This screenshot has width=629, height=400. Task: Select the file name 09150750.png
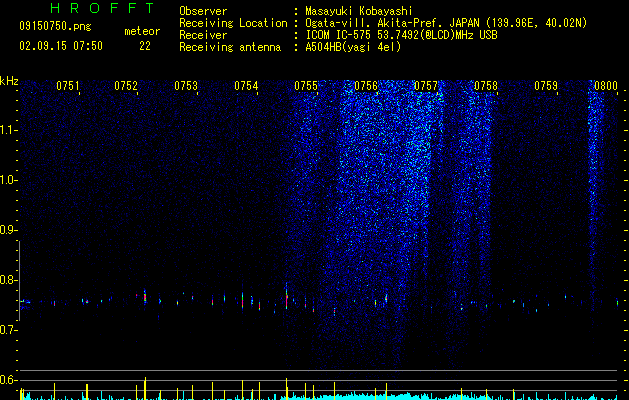(55, 26)
